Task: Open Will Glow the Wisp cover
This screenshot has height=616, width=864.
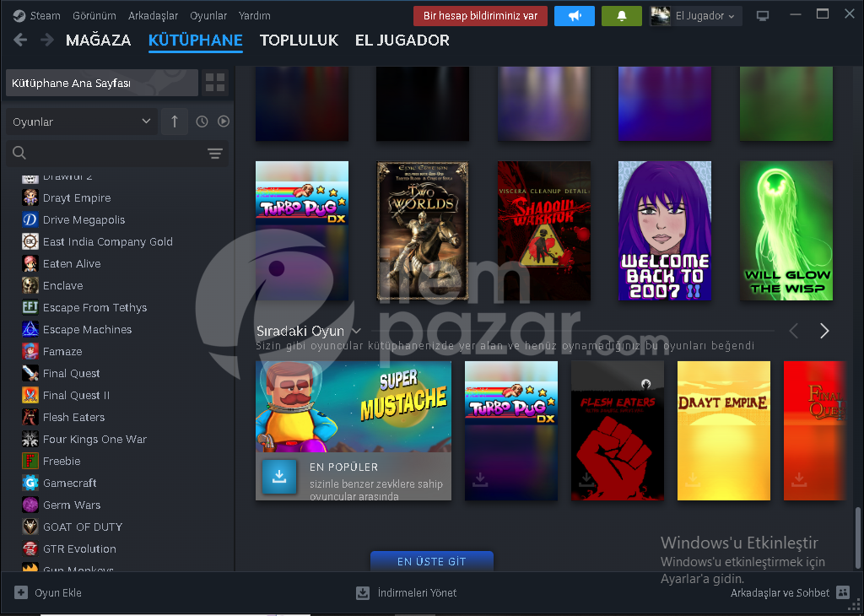Action: (x=786, y=231)
